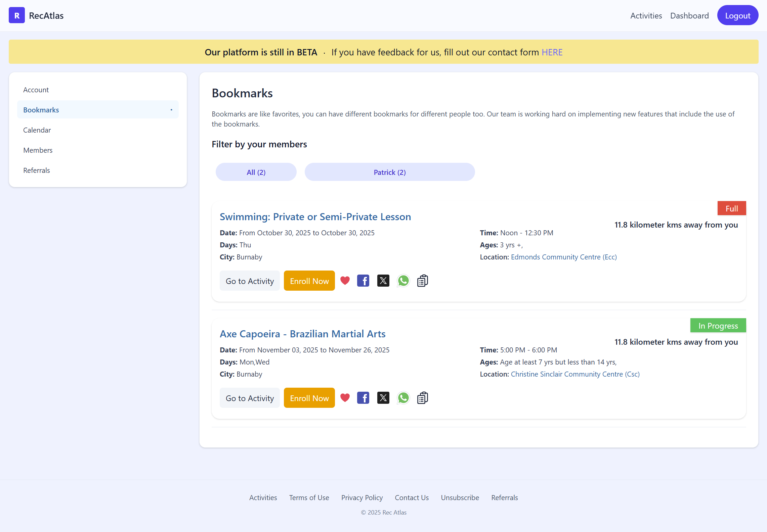Open Members in the sidebar menu
Viewport: 767px width, 532px height.
pos(38,150)
